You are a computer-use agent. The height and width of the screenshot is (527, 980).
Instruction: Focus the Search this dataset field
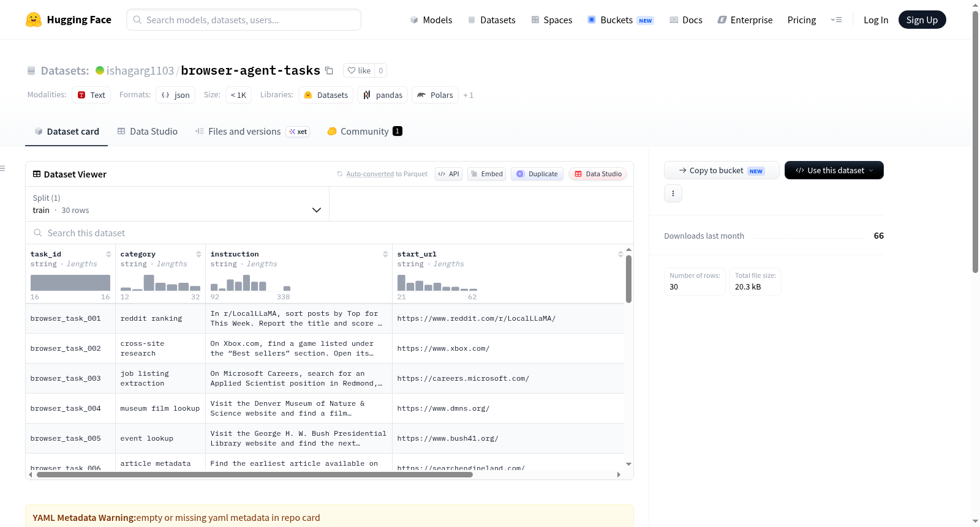pyautogui.click(x=330, y=233)
